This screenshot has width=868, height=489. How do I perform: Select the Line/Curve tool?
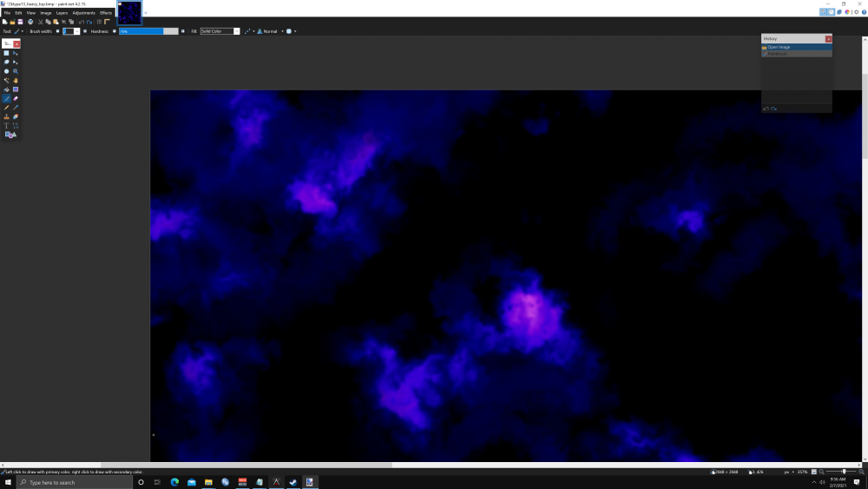pos(16,126)
